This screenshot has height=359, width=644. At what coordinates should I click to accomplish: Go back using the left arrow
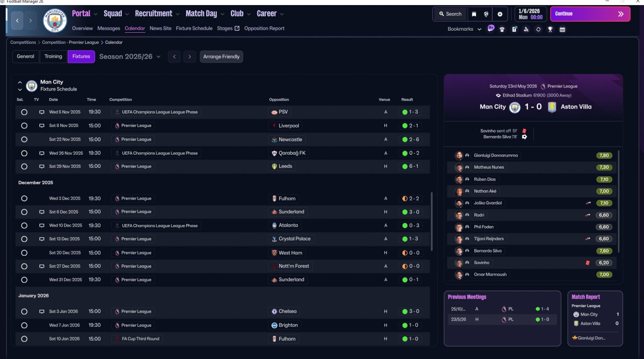[x=18, y=20]
